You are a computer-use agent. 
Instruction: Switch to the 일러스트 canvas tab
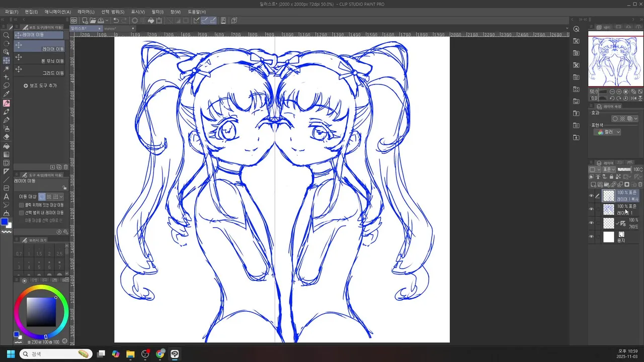pos(85,29)
